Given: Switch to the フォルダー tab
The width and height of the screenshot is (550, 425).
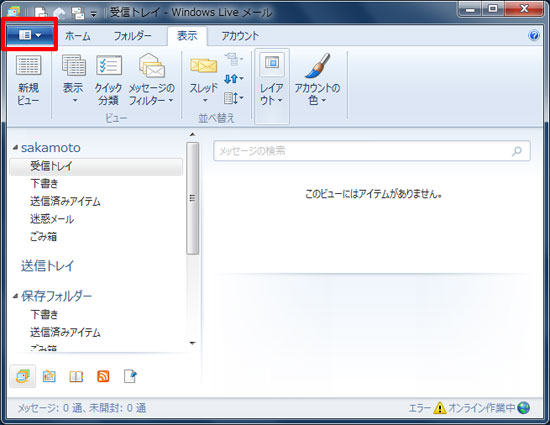Looking at the screenshot, I should click(x=132, y=36).
